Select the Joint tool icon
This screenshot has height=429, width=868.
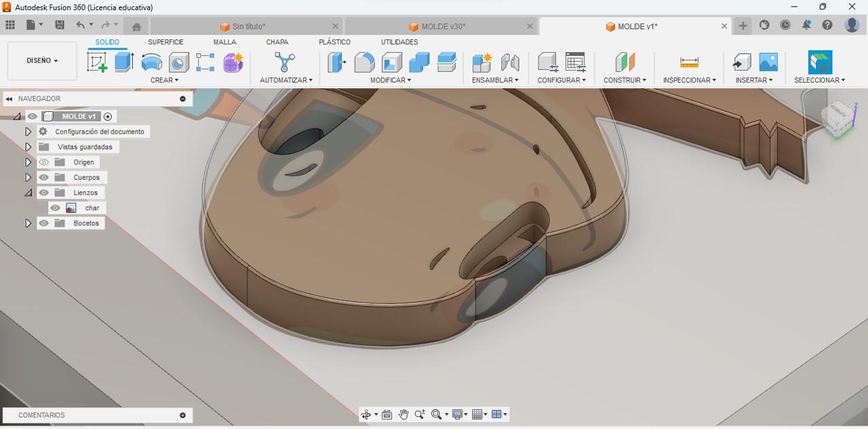click(x=510, y=62)
